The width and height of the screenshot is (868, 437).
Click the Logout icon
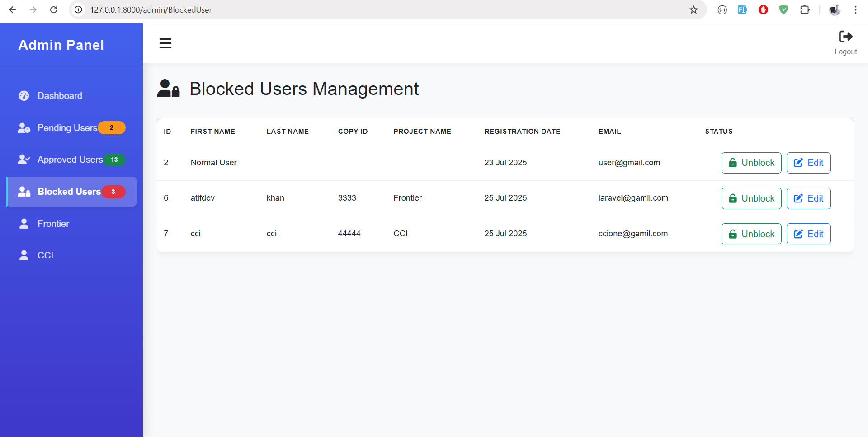[845, 37]
